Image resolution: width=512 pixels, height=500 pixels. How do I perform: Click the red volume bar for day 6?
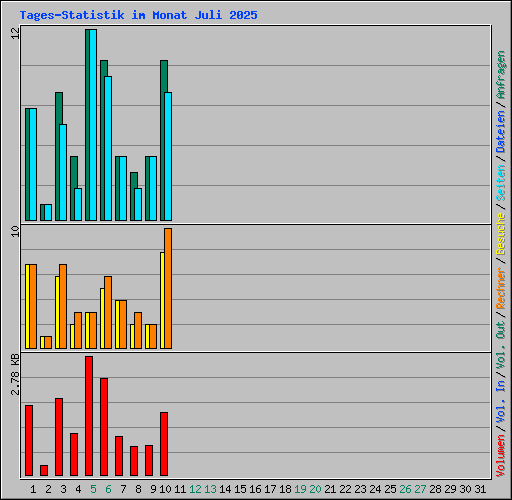point(104,427)
